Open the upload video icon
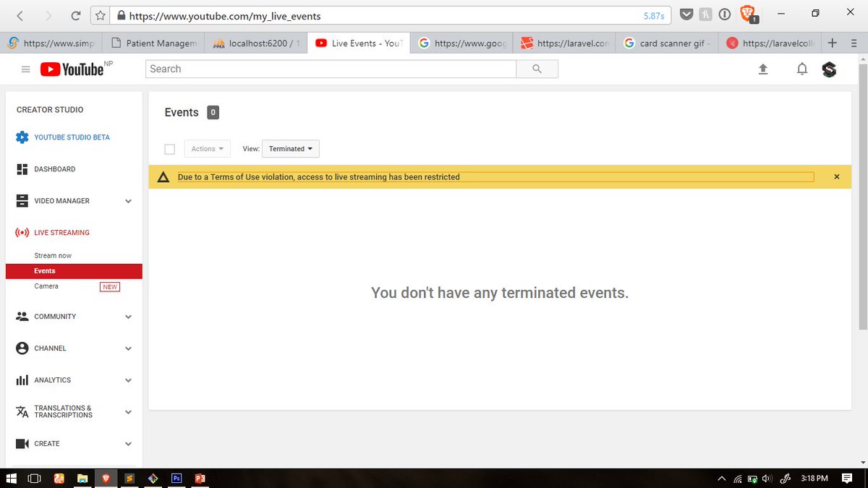Viewport: 868px width, 488px height. (762, 69)
